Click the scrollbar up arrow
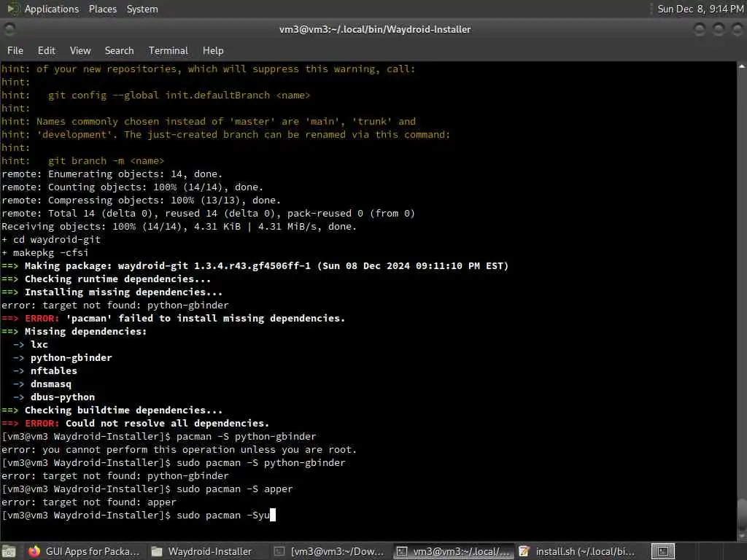 [742, 66]
